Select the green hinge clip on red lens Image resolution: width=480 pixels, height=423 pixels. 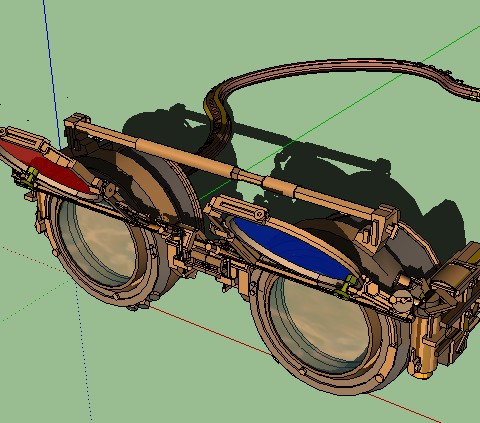point(31,176)
